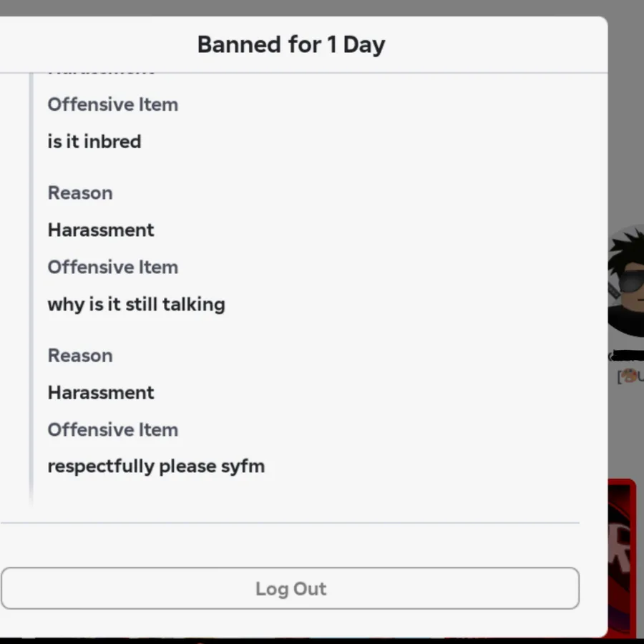This screenshot has width=644, height=644.
Task: Click the "Reason" label below "why is it still talking"
Action: 80,356
